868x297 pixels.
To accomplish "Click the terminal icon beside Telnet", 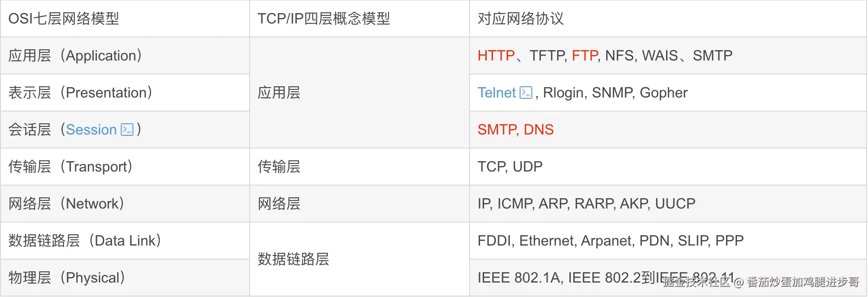I will [526, 93].
